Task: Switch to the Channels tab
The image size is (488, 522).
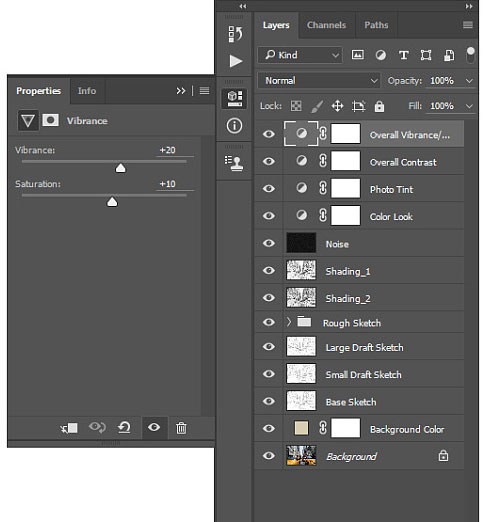Action: point(326,25)
